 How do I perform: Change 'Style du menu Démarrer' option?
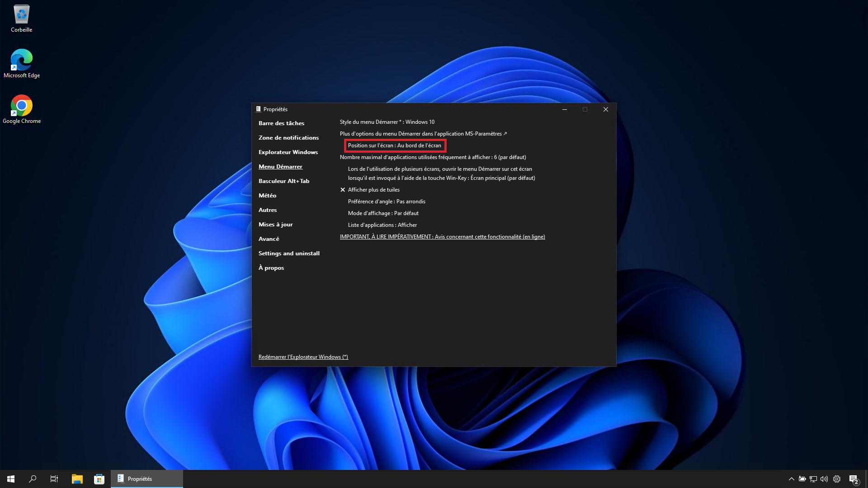click(x=387, y=122)
